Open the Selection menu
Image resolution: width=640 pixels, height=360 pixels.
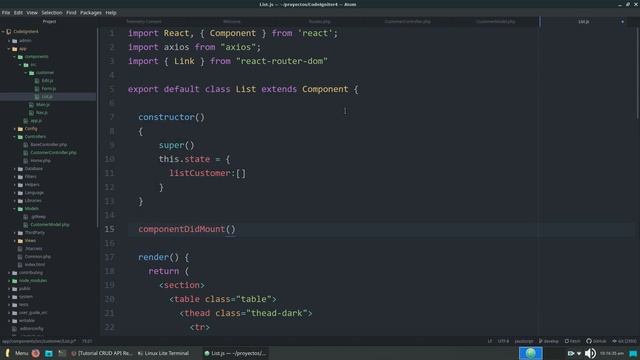[52, 13]
